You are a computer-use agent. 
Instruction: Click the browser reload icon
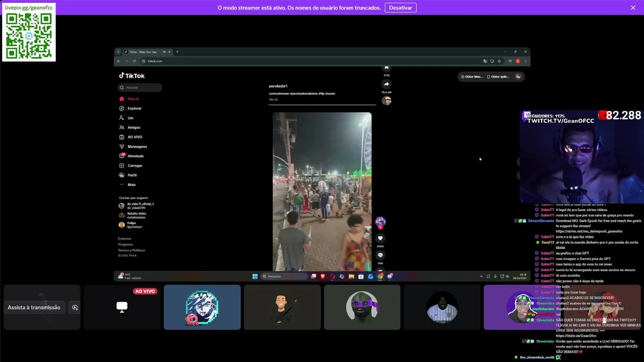pos(134,61)
